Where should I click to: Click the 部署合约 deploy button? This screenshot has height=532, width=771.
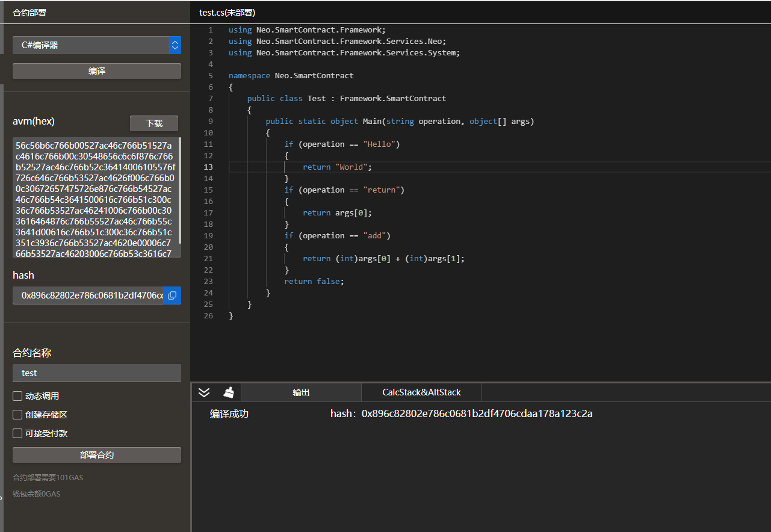click(x=96, y=455)
